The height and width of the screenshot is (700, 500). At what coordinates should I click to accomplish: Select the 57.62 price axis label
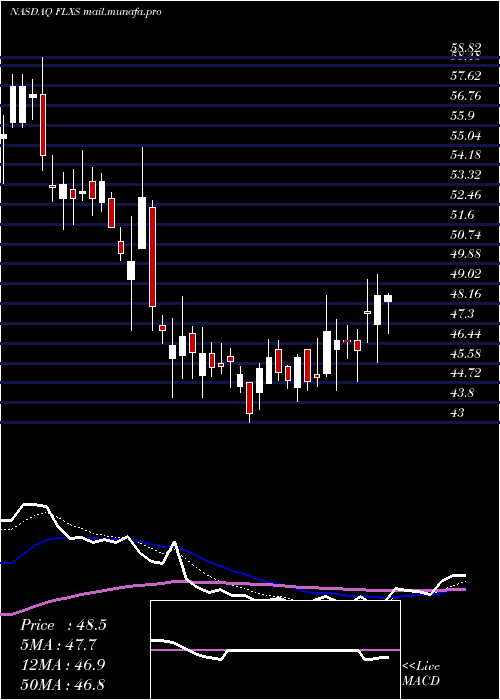pyautogui.click(x=466, y=76)
